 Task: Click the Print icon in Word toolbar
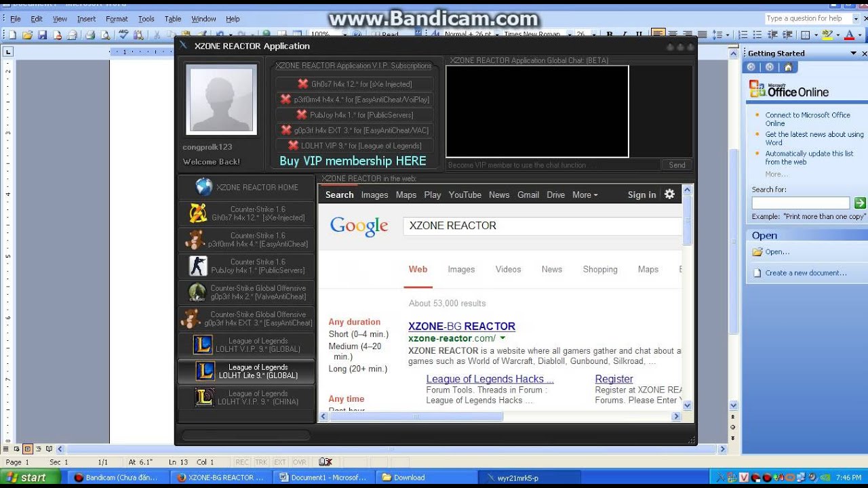tap(90, 35)
